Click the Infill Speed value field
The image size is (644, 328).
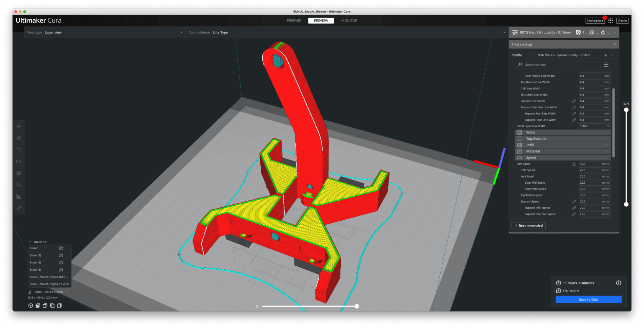point(594,170)
